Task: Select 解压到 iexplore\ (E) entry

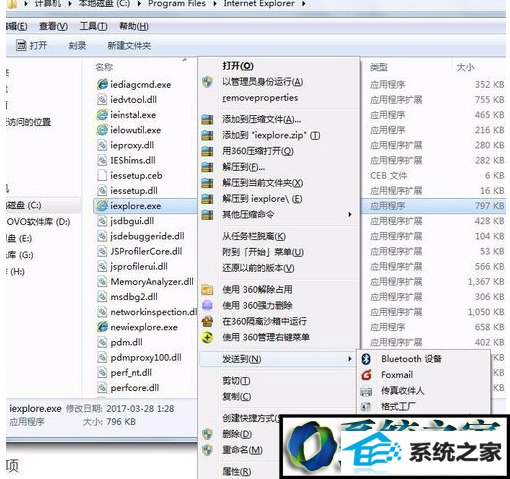Action: 262,199
